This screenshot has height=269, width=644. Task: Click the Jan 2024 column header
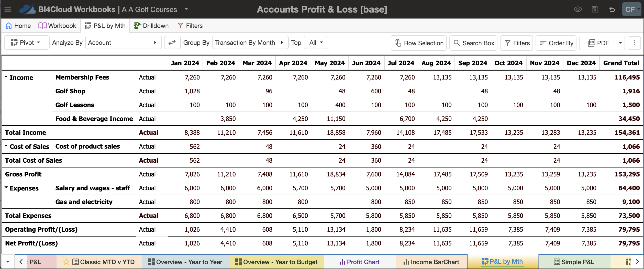click(185, 63)
